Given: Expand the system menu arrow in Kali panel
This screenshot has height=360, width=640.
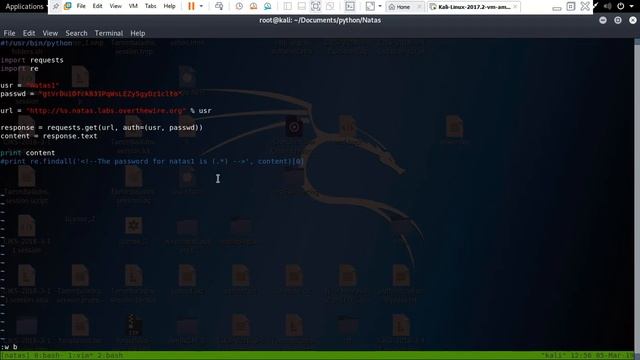Looking at the screenshot, I should 632,7.
